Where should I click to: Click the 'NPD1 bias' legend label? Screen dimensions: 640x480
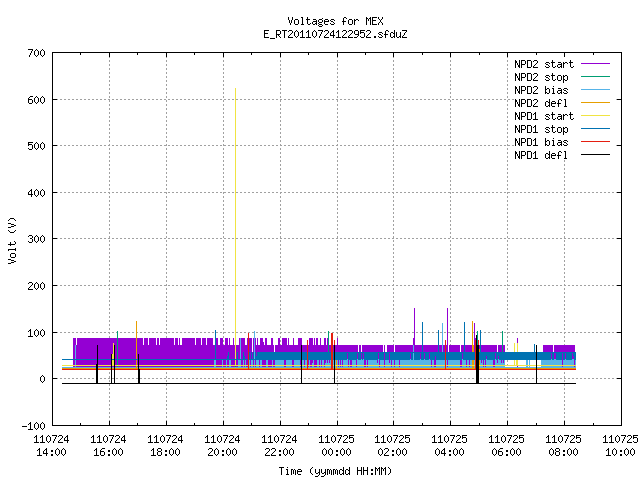pyautogui.click(x=541, y=142)
